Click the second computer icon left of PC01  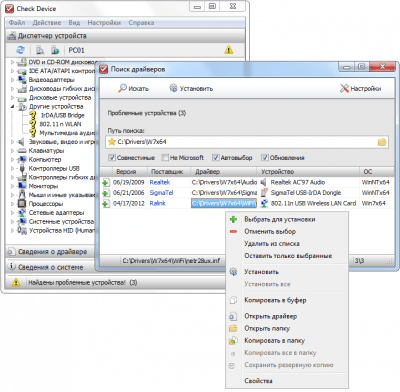pos(55,50)
